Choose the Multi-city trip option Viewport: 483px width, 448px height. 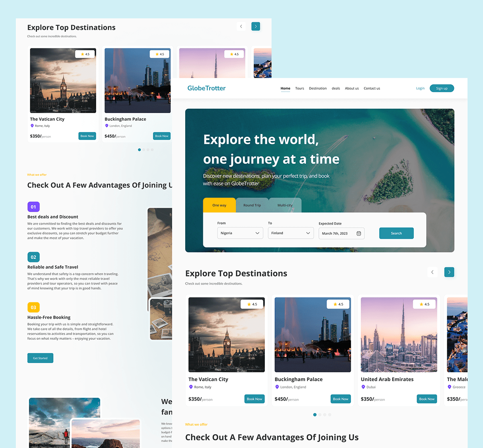pos(285,205)
